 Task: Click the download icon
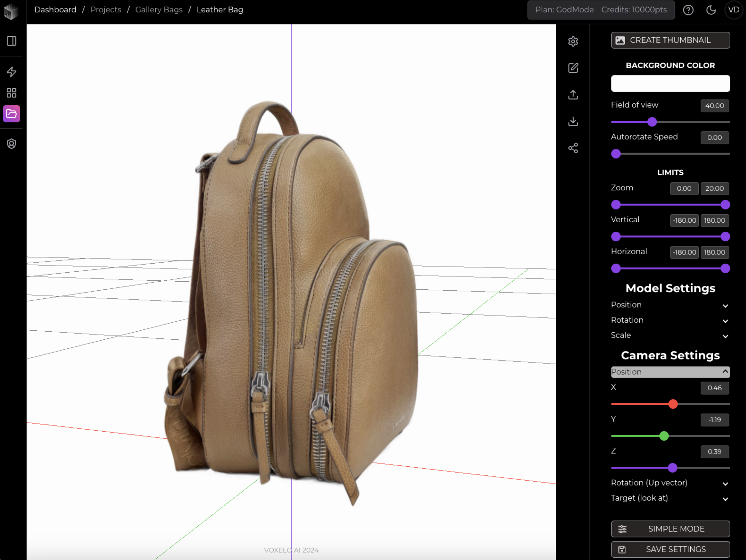click(x=573, y=121)
